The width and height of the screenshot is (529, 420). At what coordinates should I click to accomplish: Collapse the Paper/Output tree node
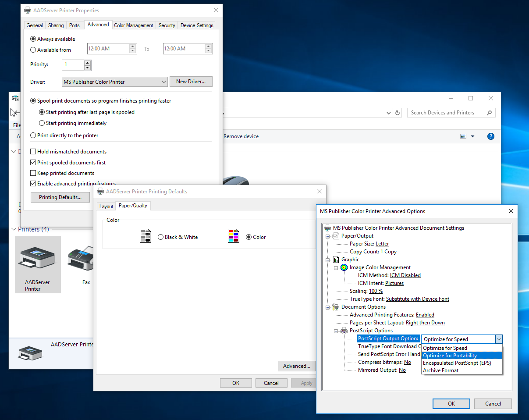click(x=327, y=236)
